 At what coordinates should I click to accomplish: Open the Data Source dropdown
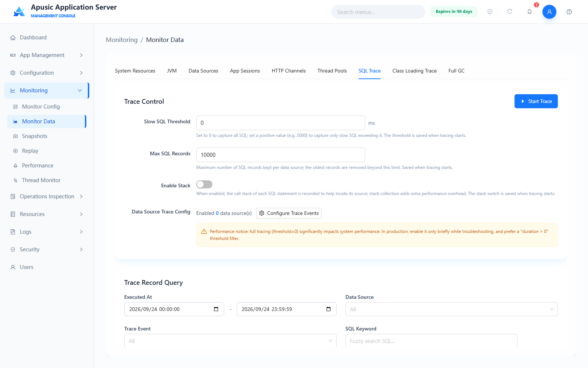coord(451,309)
